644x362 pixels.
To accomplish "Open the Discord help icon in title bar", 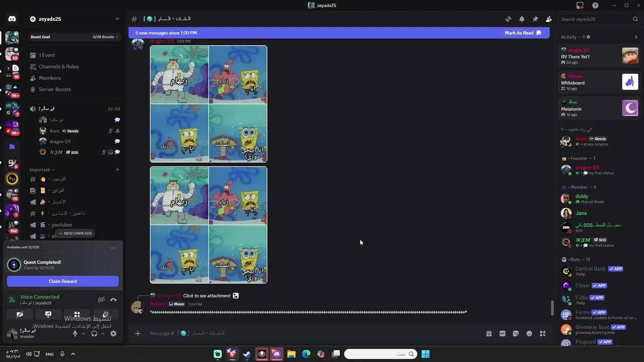I will (595, 6).
